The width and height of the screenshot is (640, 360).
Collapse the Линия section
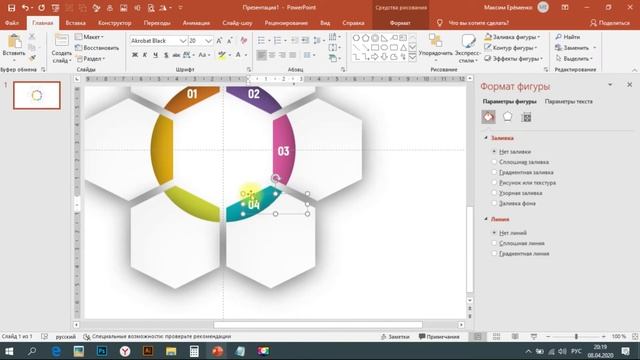(486, 219)
